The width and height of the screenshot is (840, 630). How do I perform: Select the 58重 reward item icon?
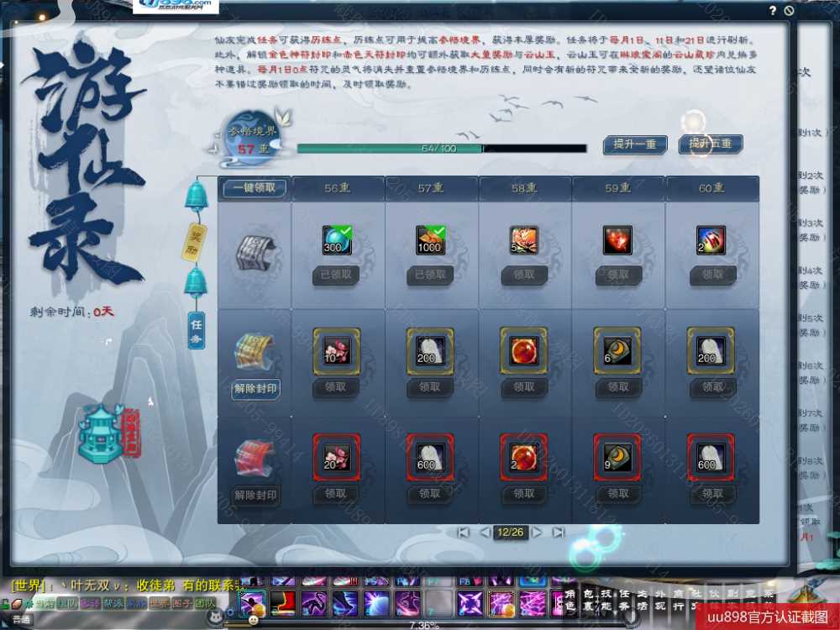524,241
